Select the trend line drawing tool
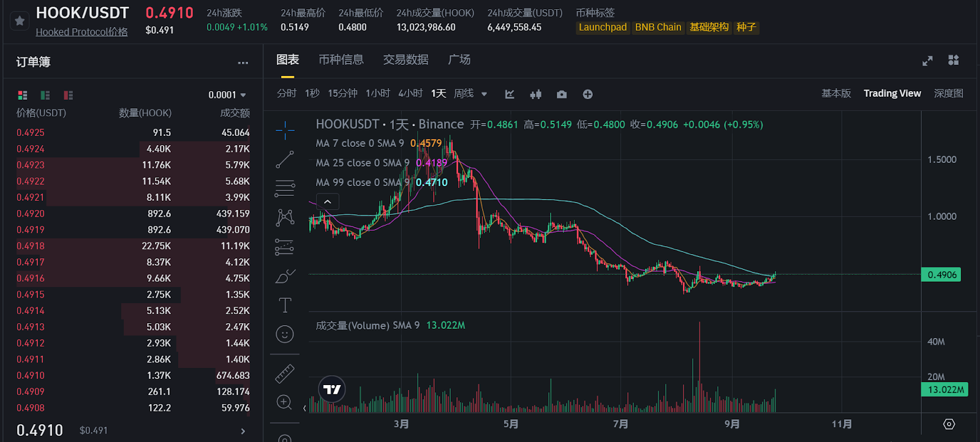The height and width of the screenshot is (442, 980). pyautogui.click(x=285, y=159)
